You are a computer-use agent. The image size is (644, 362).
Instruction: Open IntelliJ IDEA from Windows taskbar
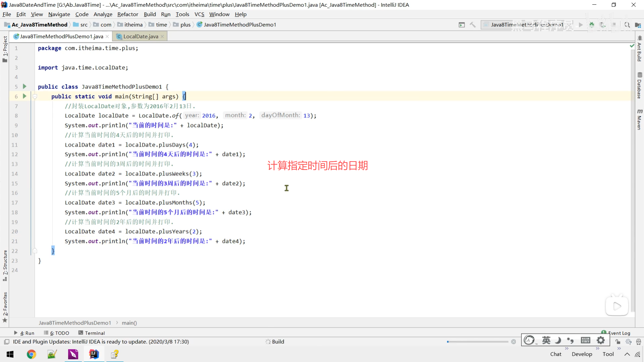coord(94,354)
